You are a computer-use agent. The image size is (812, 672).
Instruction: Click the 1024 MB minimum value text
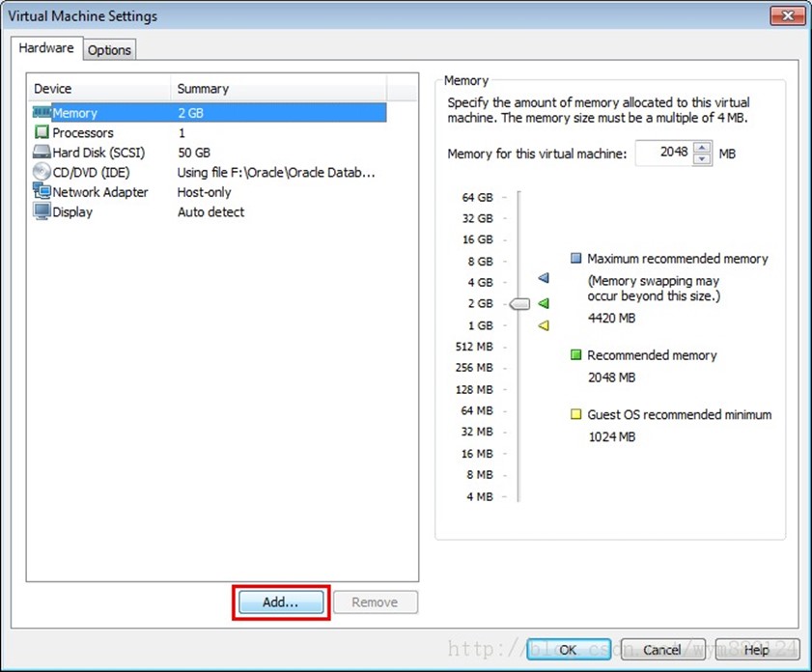click(611, 437)
